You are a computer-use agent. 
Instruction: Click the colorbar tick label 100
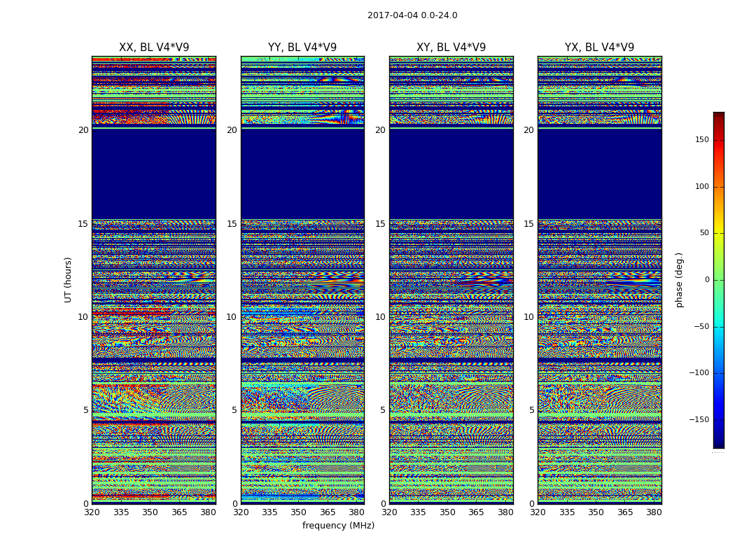702,186
